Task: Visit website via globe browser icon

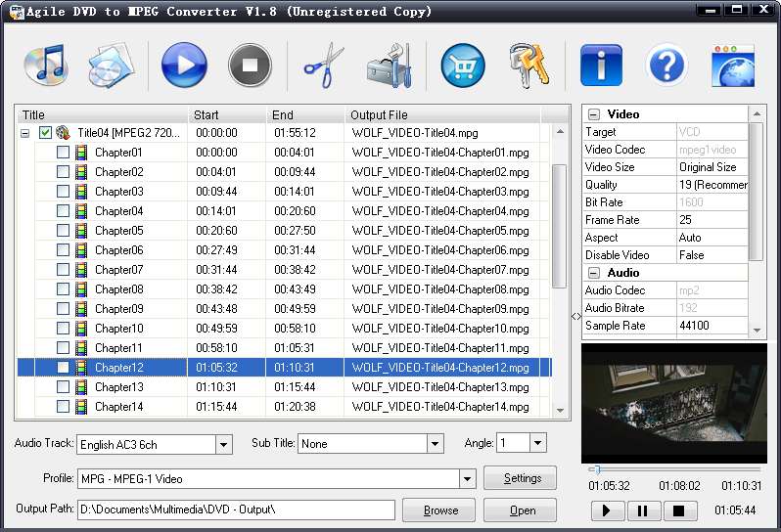Action: tap(733, 66)
